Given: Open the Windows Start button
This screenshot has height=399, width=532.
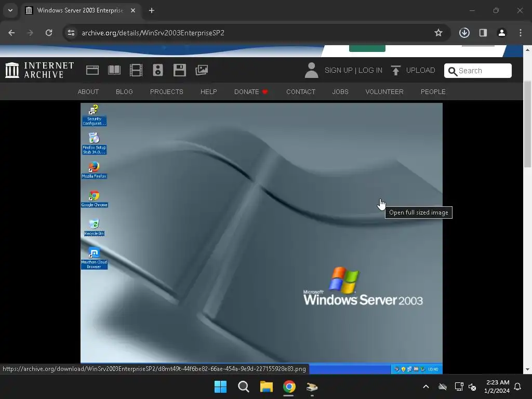Looking at the screenshot, I should [x=220, y=387].
